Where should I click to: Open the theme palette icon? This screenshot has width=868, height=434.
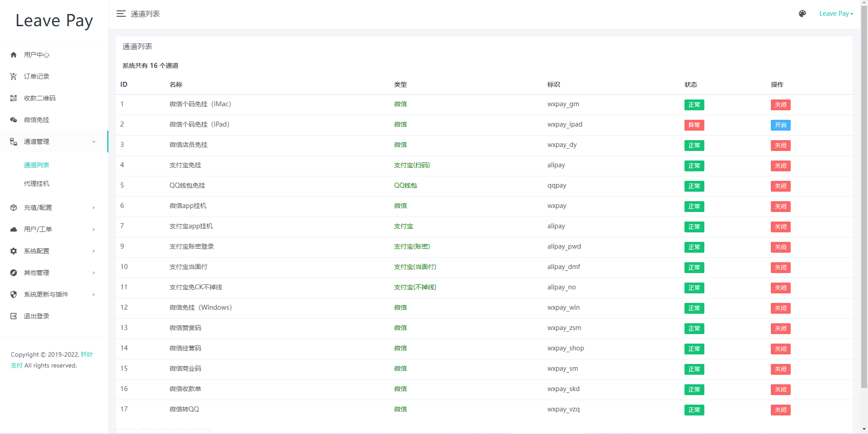(802, 14)
